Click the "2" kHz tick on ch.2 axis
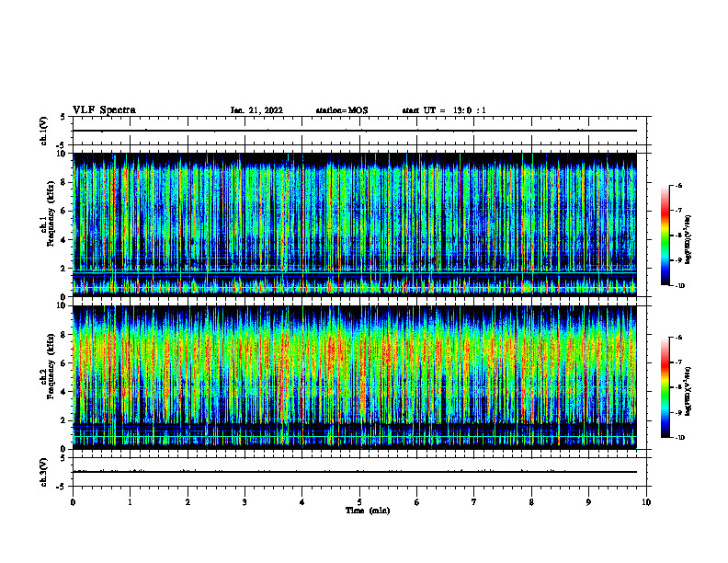This screenshot has height=563, width=728. click(64, 420)
